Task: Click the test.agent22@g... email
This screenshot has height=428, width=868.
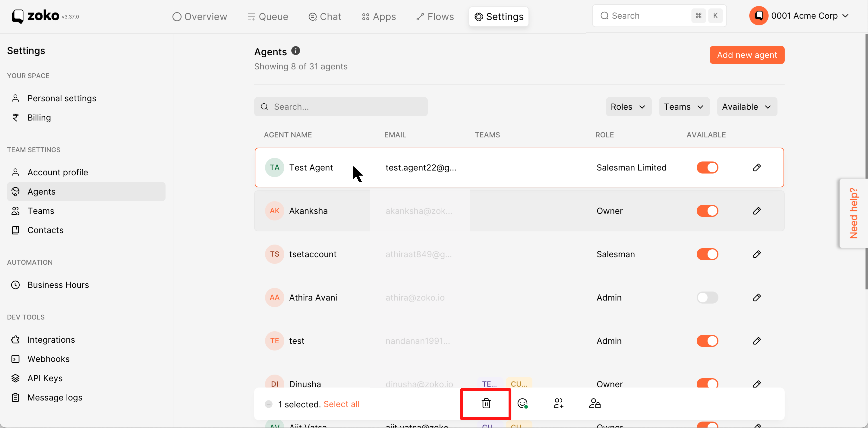Action: [x=421, y=168]
